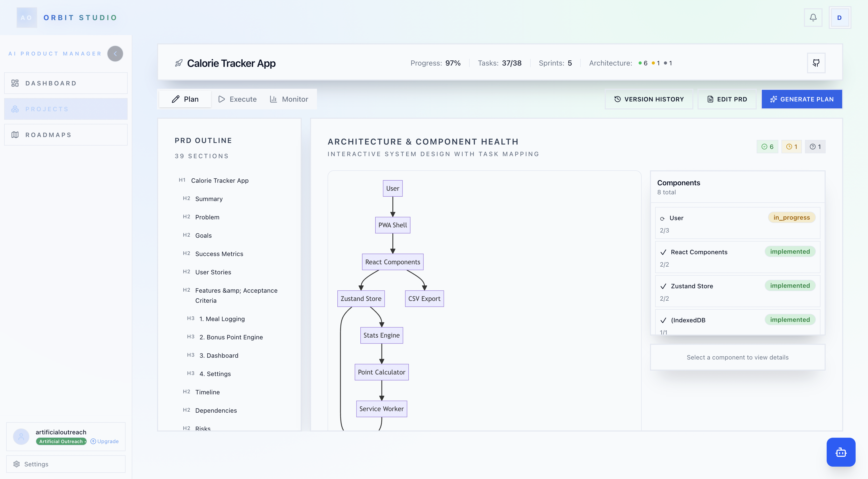Click the amber pending clock badge showing 1
This screenshot has width=868, height=479.
click(791, 146)
